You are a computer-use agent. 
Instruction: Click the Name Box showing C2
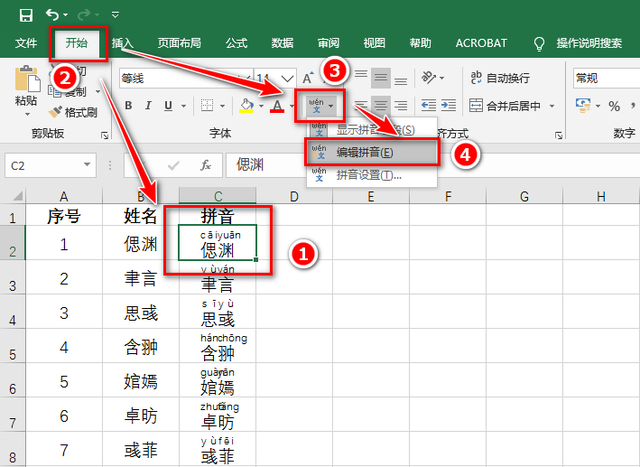(51, 165)
